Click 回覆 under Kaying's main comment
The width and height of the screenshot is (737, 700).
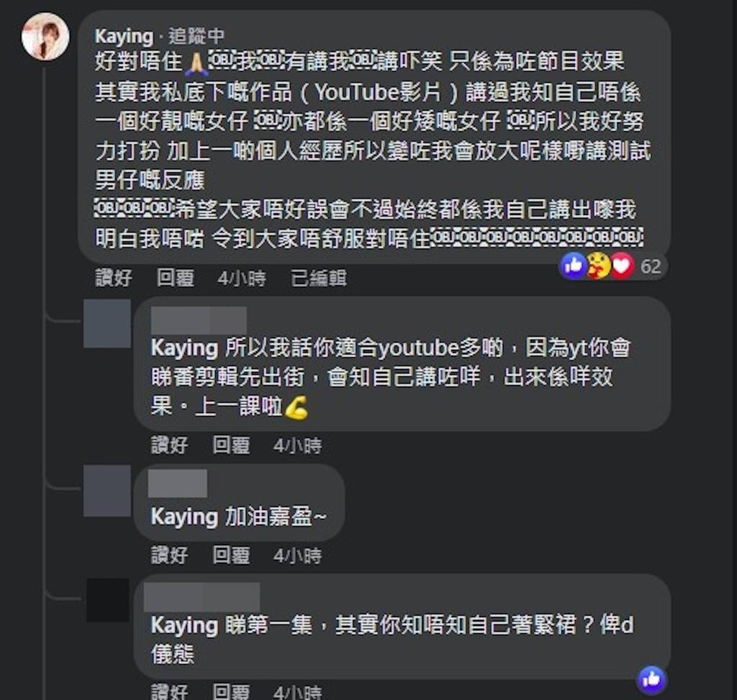176,278
